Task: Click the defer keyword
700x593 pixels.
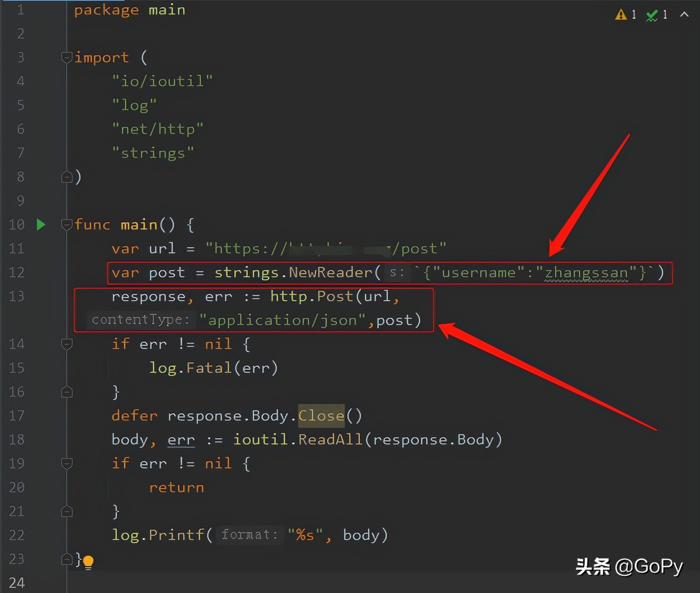Action: pyautogui.click(x=134, y=415)
